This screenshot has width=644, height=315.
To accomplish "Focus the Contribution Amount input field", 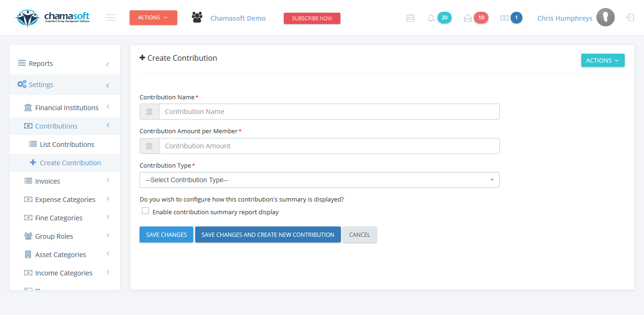I will tap(329, 146).
